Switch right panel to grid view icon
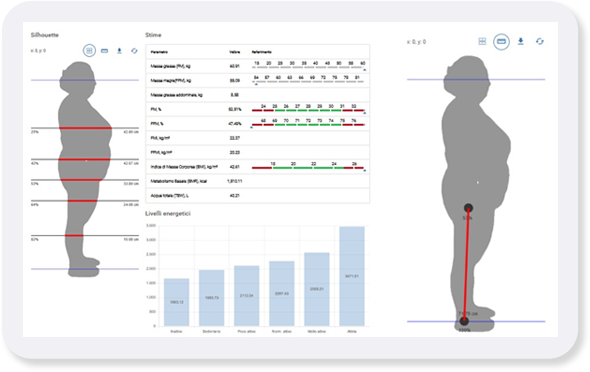The image size is (590, 372). click(482, 41)
